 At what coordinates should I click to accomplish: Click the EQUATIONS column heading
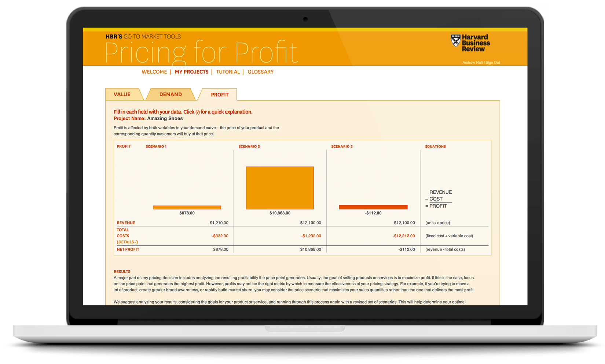point(436,146)
